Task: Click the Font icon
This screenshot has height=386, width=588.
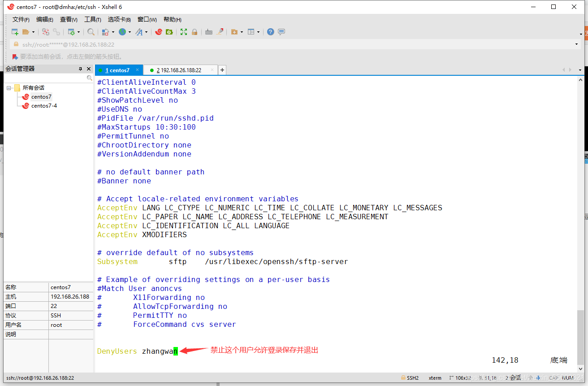Action: coord(139,32)
